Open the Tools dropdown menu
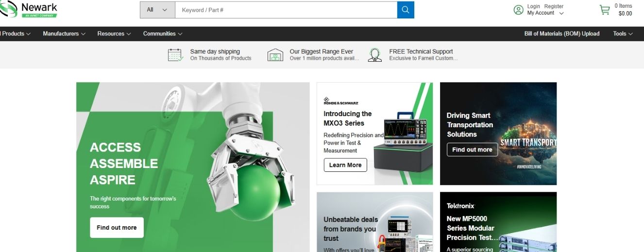This screenshot has height=252, width=644. pyautogui.click(x=623, y=34)
